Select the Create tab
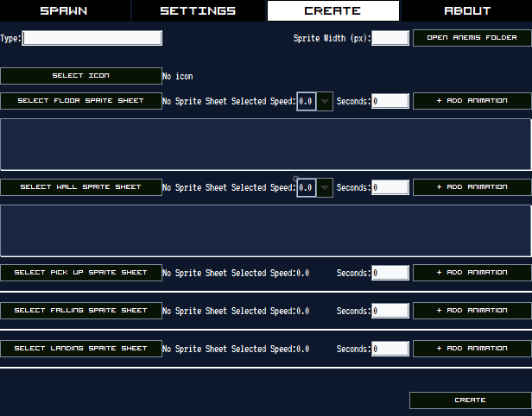This screenshot has width=532, height=416. [x=333, y=10]
